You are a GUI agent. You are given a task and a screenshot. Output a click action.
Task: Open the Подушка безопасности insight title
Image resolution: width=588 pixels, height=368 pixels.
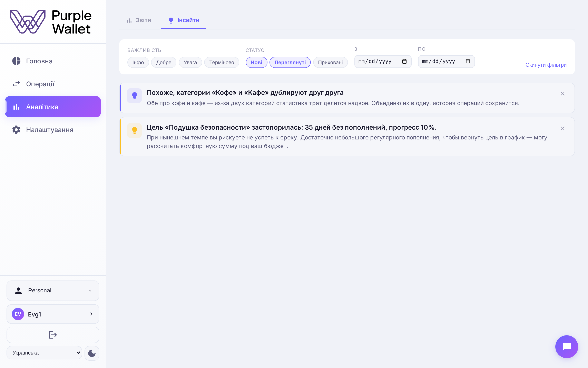tap(292, 127)
